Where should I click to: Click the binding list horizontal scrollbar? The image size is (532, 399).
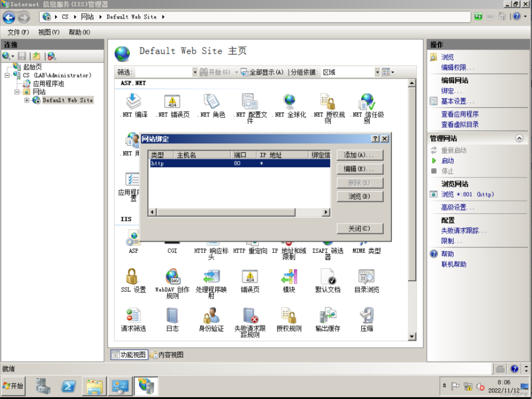239,212
